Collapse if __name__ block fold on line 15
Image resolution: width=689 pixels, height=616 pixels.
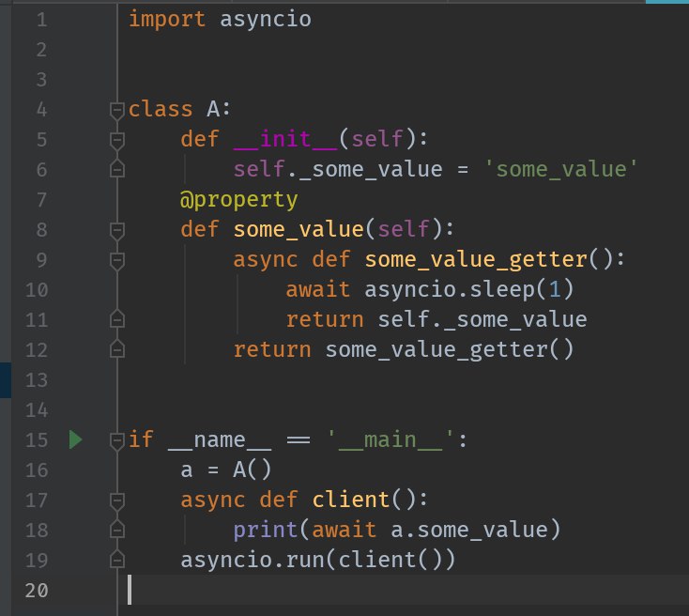pos(117,441)
